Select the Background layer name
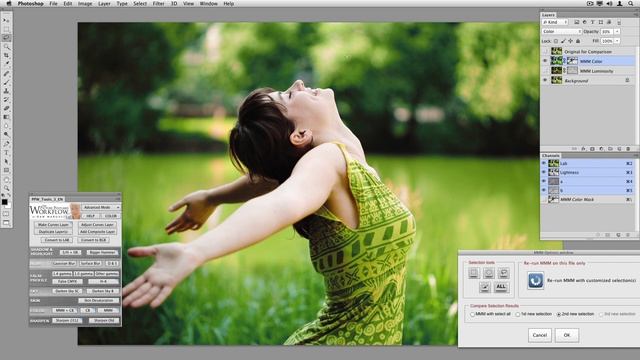640x360 pixels. tap(576, 81)
